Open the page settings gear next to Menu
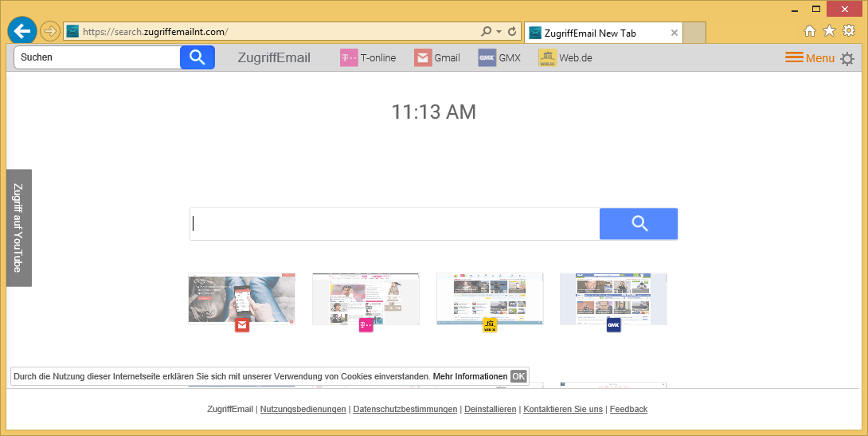 [847, 59]
